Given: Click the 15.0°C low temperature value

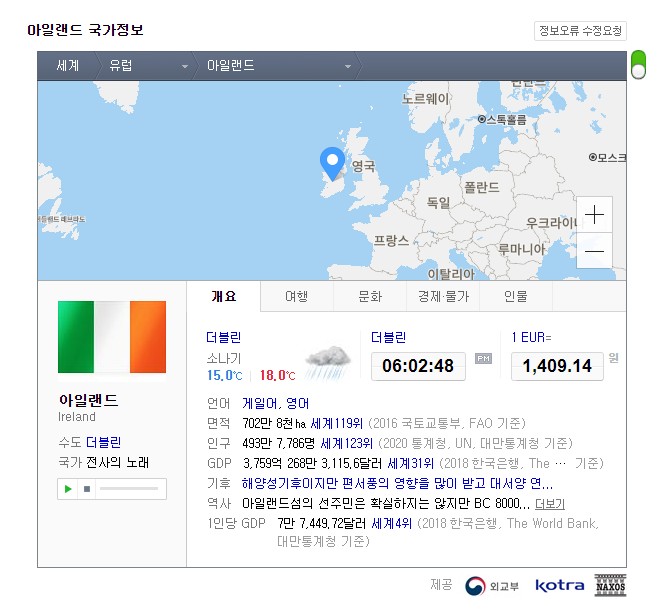Looking at the screenshot, I should [x=224, y=375].
